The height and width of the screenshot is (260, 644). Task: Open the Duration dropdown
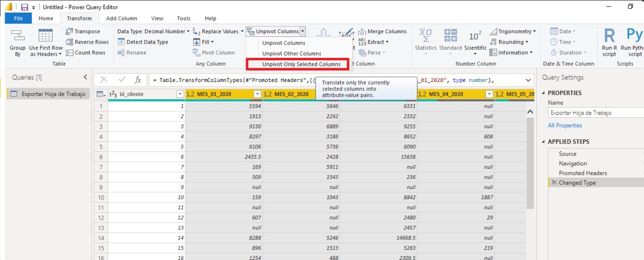tap(569, 53)
